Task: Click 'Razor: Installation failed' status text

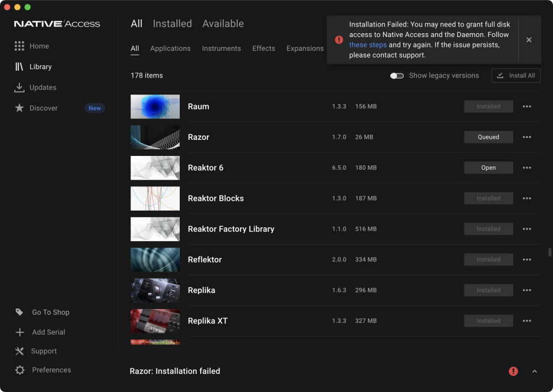Action: 175,371
